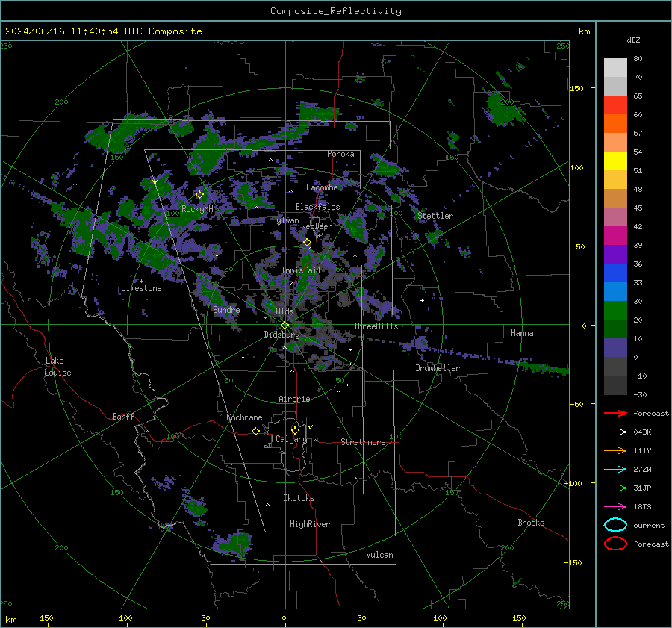672x628 pixels.
Task: Click the Innisfail label
Action: (301, 270)
